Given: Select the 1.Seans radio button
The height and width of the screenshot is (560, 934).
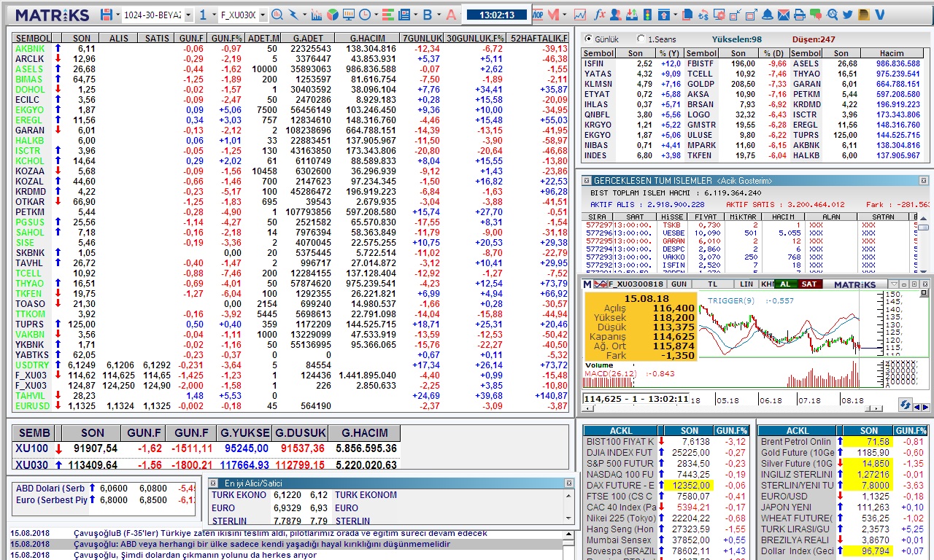Looking at the screenshot, I should tap(641, 39).
